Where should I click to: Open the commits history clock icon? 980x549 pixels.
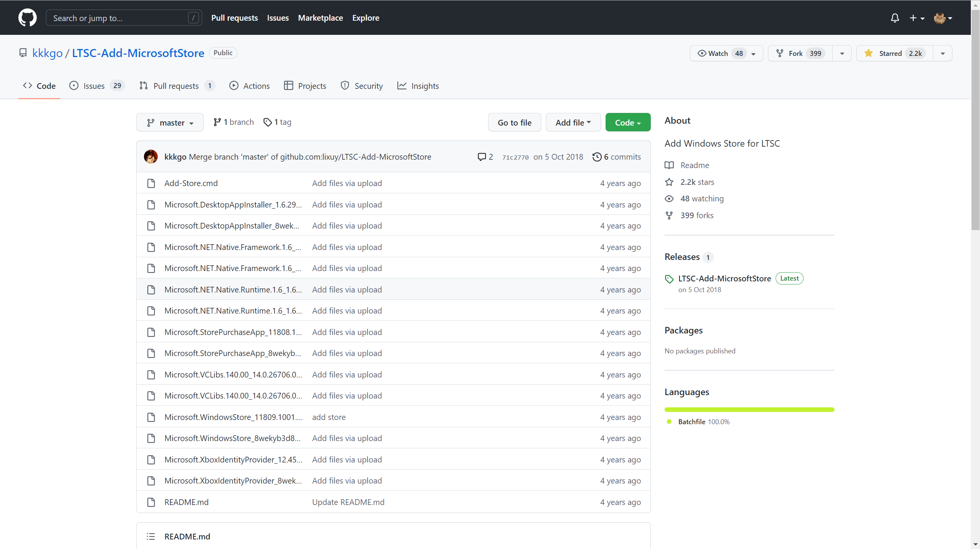click(597, 157)
